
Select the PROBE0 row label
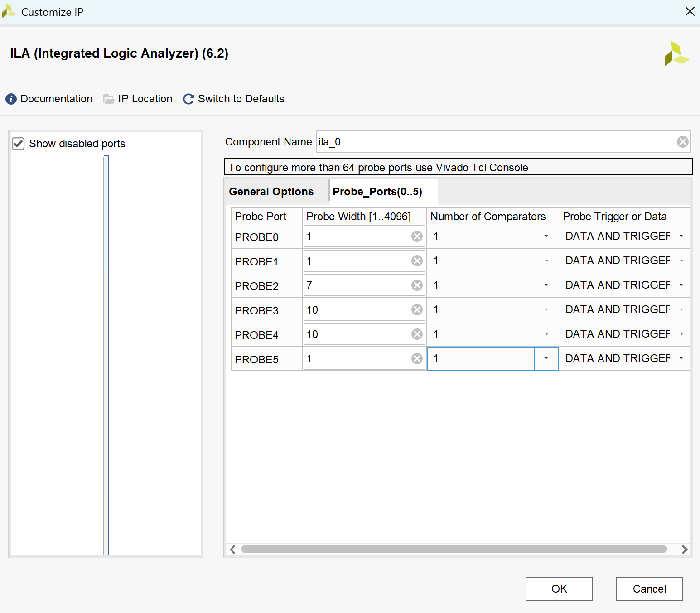click(x=256, y=237)
